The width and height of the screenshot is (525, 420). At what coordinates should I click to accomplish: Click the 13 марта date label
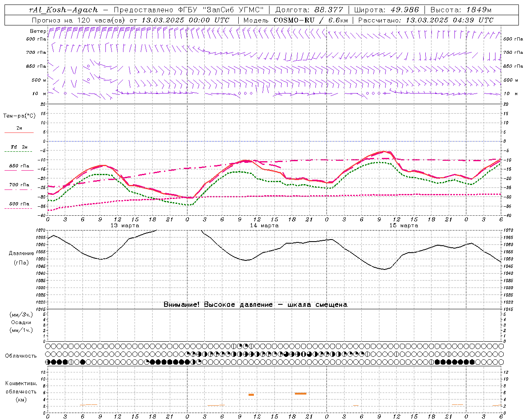tap(125, 226)
